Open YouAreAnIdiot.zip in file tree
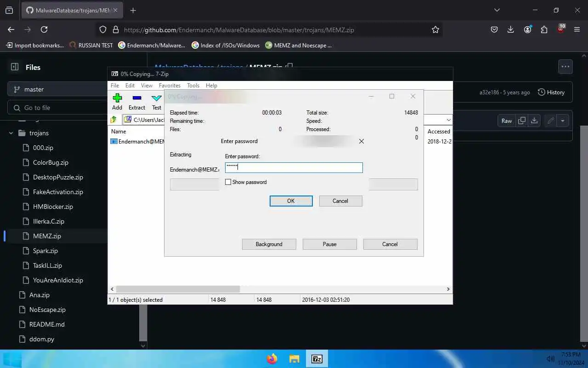 click(x=58, y=280)
